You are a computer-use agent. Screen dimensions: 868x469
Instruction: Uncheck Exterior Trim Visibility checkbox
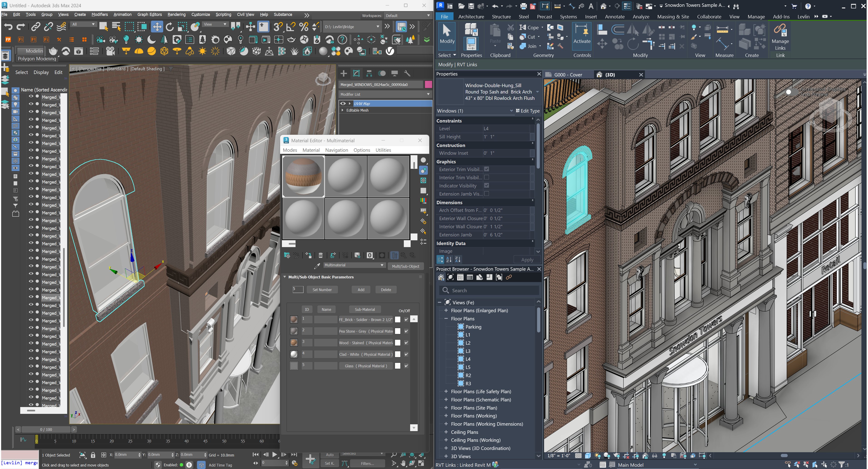coord(487,169)
